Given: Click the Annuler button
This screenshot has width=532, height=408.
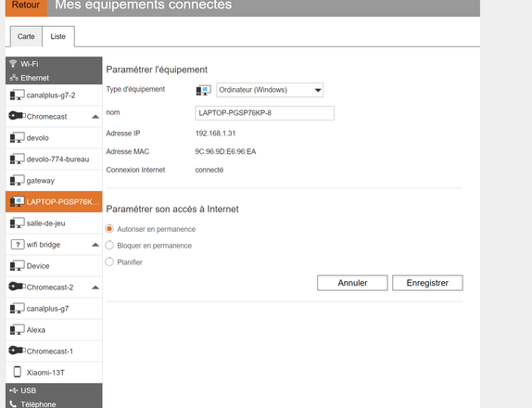Looking at the screenshot, I should 352,283.
